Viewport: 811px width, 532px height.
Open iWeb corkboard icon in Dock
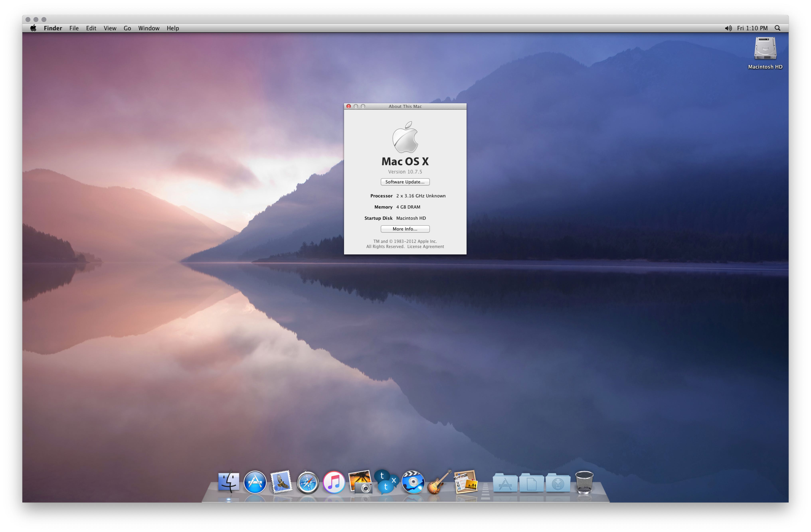[x=466, y=482]
